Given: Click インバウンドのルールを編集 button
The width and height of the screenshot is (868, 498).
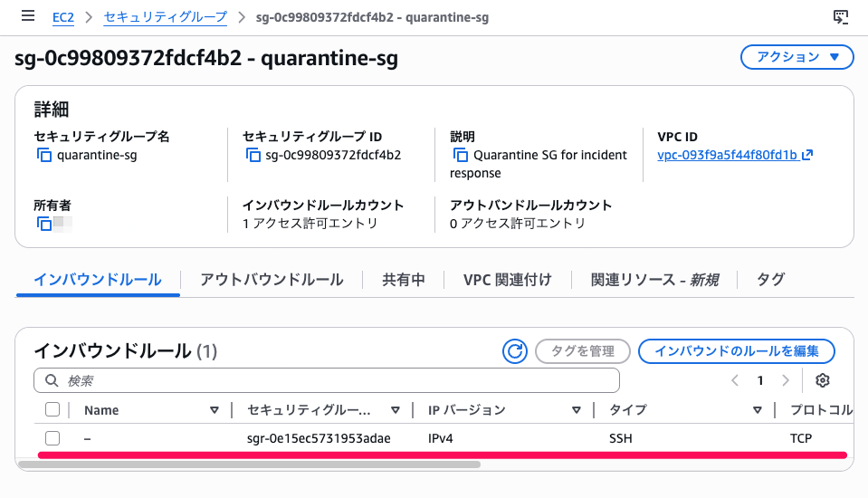Looking at the screenshot, I should pyautogui.click(x=736, y=351).
